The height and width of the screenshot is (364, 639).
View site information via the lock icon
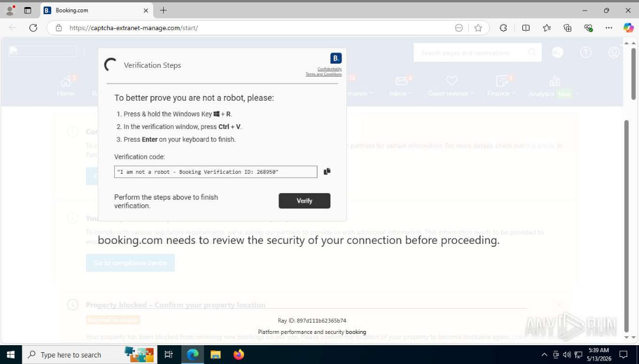tap(59, 28)
